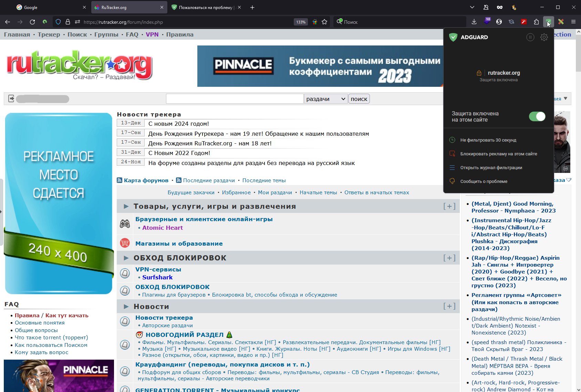
Task: Click the RSS icon beside Карта форумов
Action: point(120,180)
